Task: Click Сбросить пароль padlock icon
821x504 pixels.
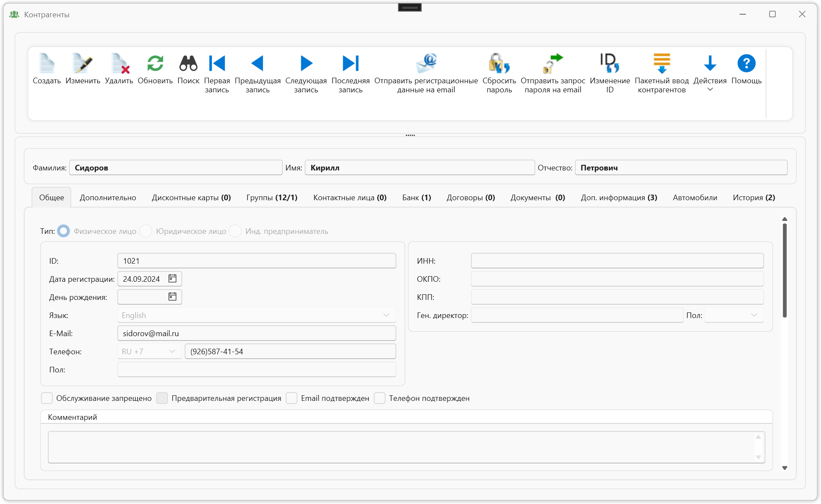Action: [499, 63]
